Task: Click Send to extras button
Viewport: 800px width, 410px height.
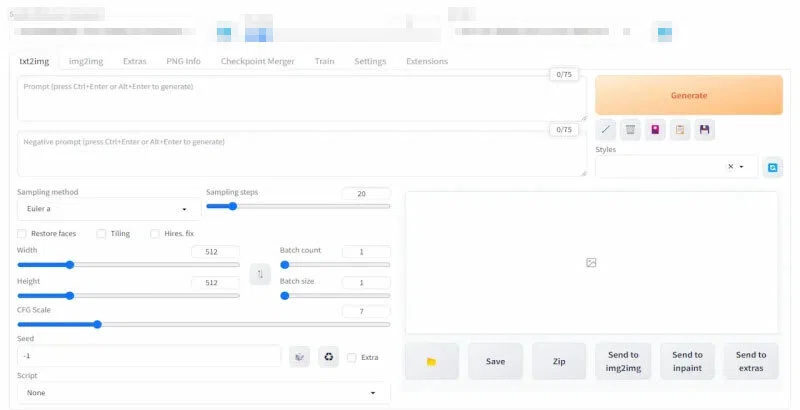Action: (x=751, y=361)
